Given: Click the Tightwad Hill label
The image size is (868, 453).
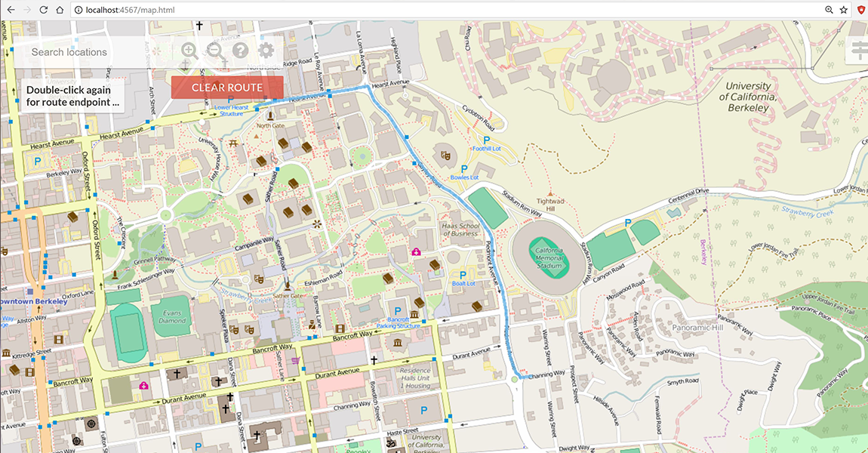Looking at the screenshot, I should (550, 205).
